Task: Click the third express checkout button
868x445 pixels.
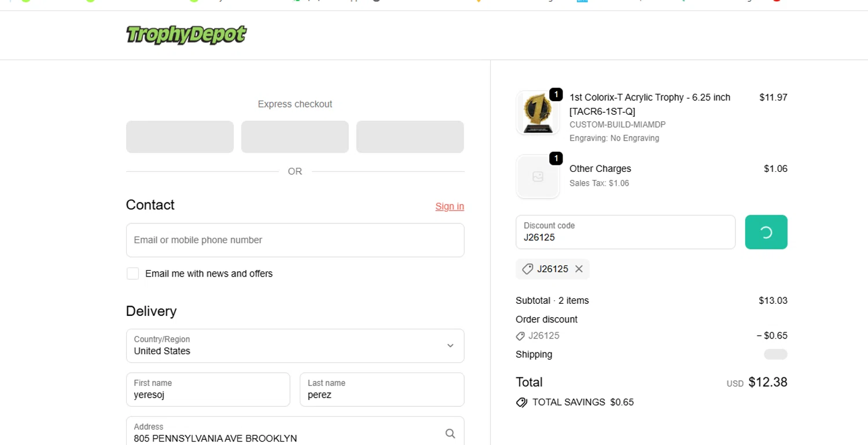Action: point(410,137)
